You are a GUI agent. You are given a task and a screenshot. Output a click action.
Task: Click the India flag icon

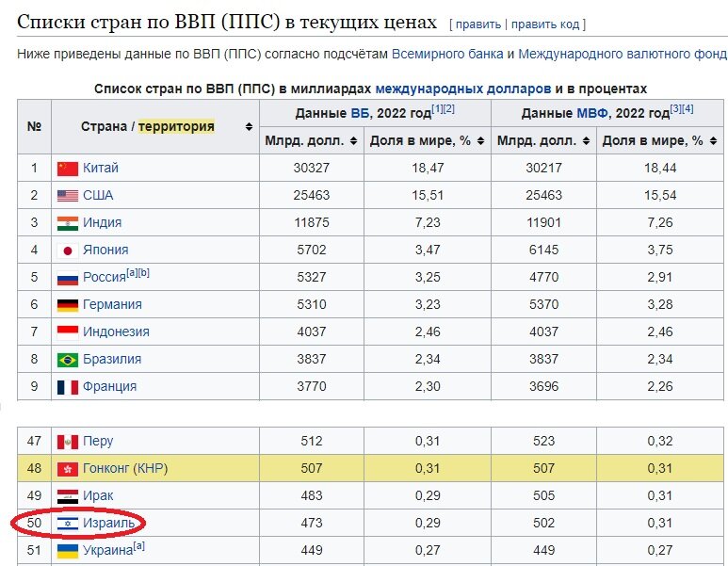(67, 223)
